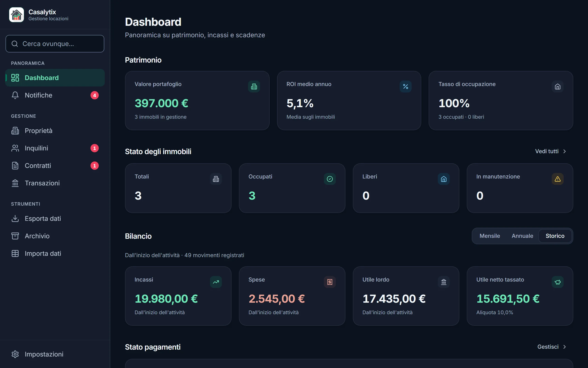Image resolution: width=588 pixels, height=368 pixels.
Task: Open Notifiche in the sidebar
Action: coord(55,95)
